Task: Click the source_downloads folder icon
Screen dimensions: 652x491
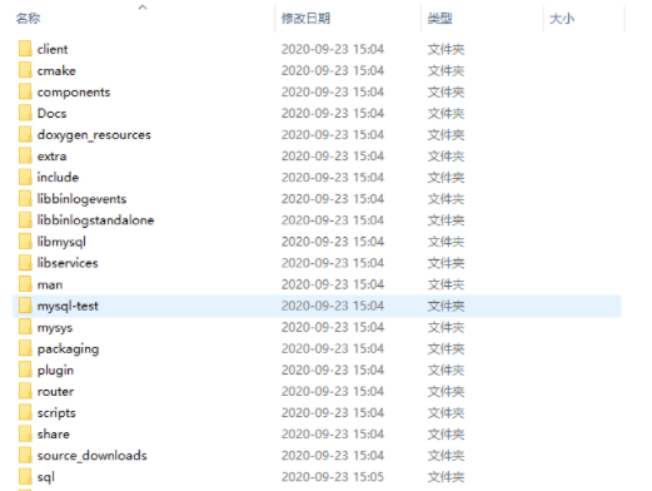Action: coord(25,456)
